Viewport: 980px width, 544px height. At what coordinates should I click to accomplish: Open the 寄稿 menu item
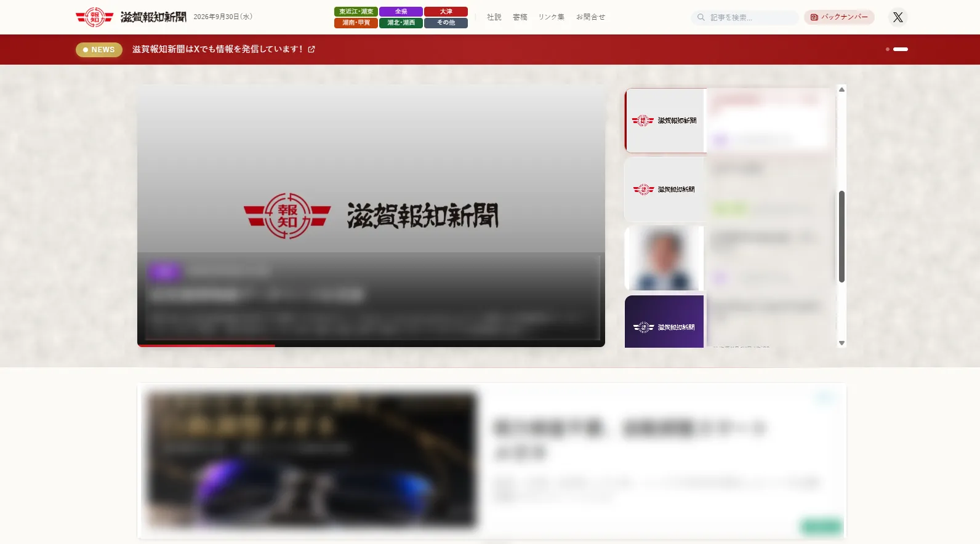(x=520, y=17)
